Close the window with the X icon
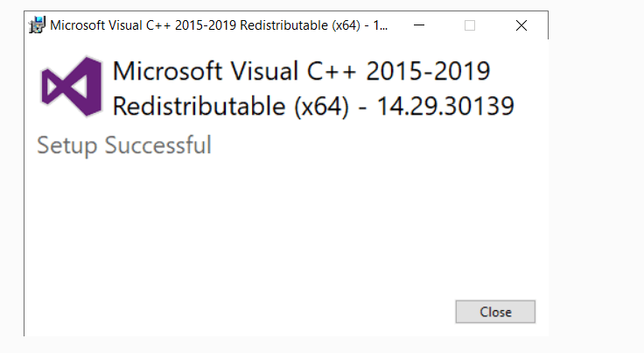The image size is (644, 353). (x=521, y=25)
